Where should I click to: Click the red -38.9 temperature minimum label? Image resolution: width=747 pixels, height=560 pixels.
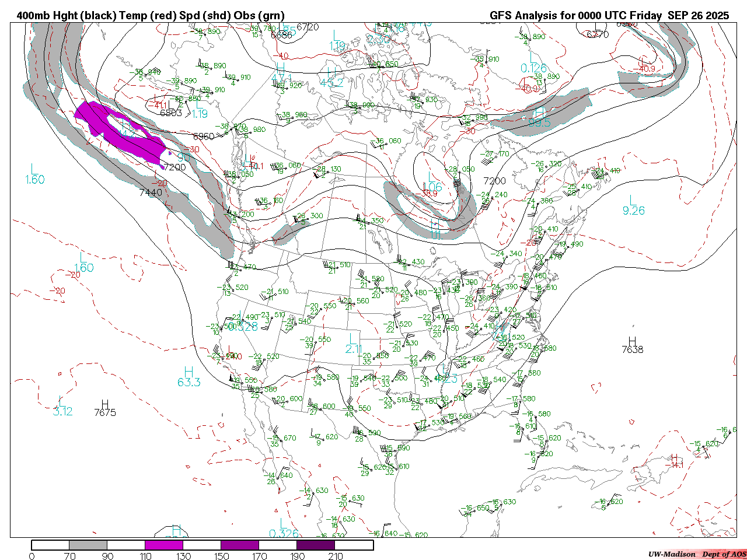[x=429, y=194]
